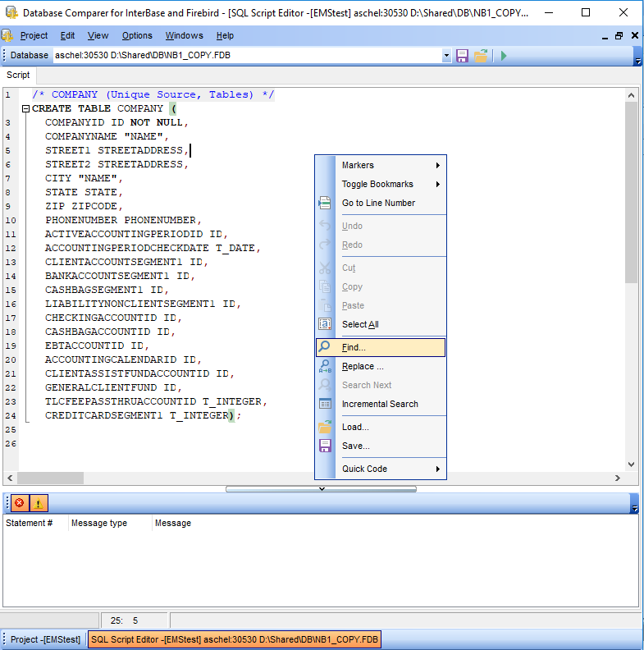Toggle the red error messages filter
This screenshot has height=650, width=644.
coord(19,503)
